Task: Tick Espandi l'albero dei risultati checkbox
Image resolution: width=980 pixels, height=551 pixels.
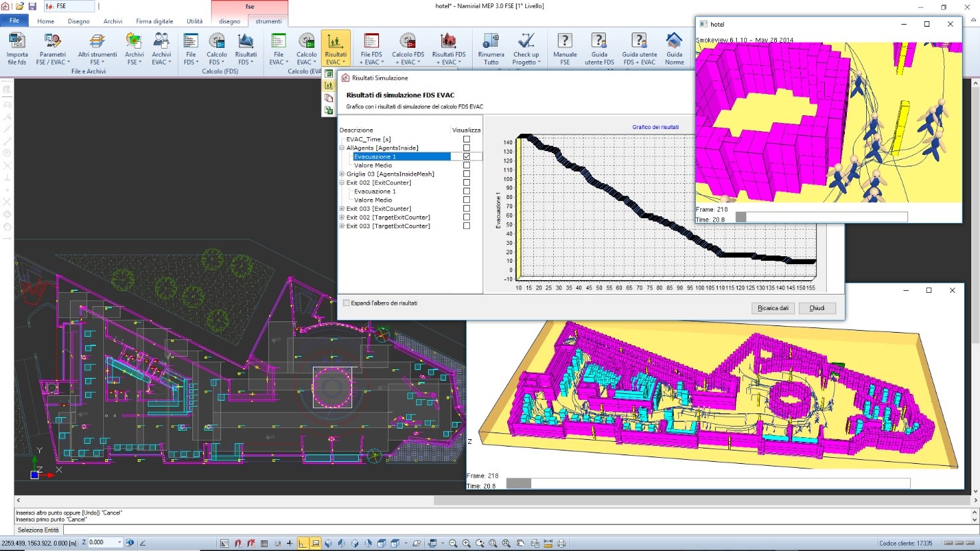Action: [346, 303]
